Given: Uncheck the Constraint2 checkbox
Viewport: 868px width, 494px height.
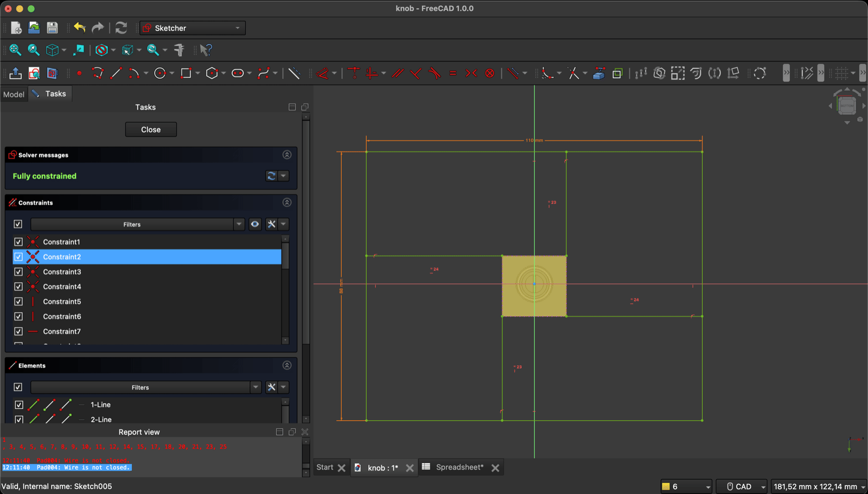Looking at the screenshot, I should point(18,257).
